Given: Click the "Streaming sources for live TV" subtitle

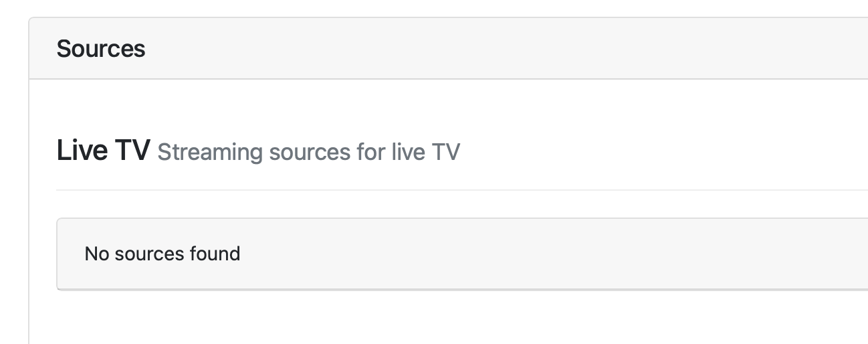Looking at the screenshot, I should point(308,153).
